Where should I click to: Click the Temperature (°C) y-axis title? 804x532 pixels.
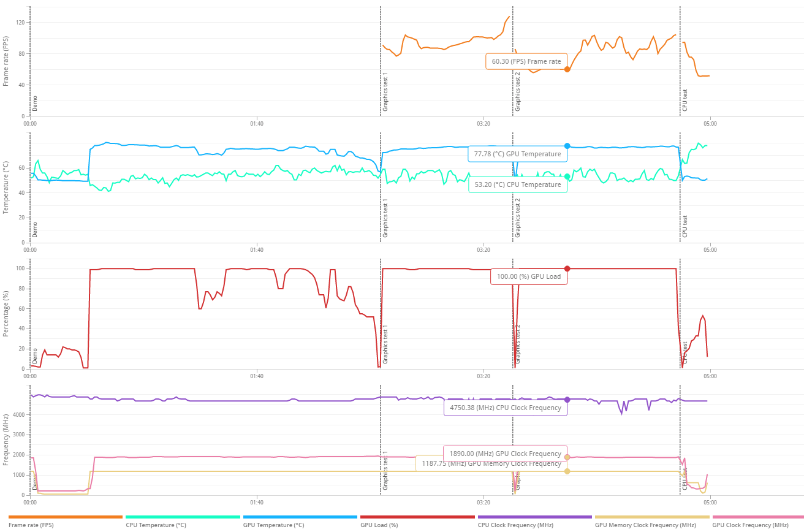(6, 187)
